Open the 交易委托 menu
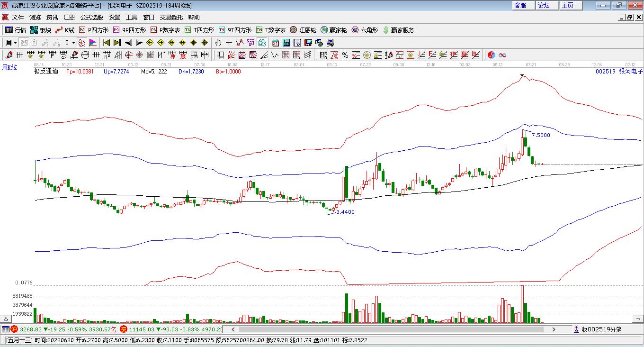Viewport: 644px width, 347px height. [171, 18]
